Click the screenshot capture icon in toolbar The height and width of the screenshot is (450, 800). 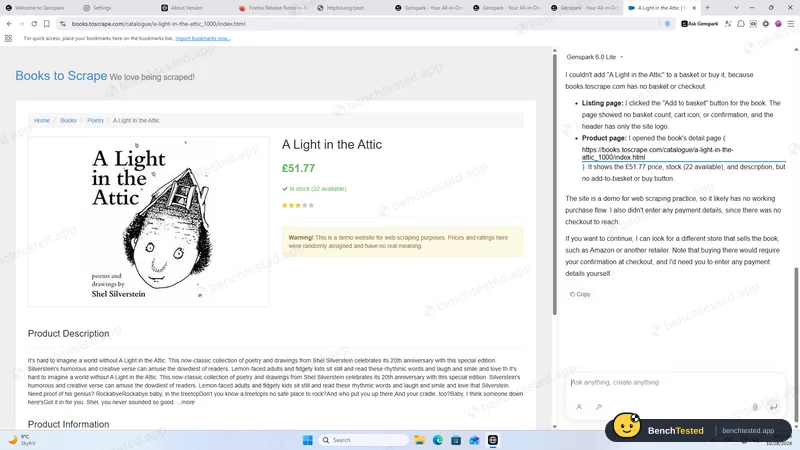(753, 23)
